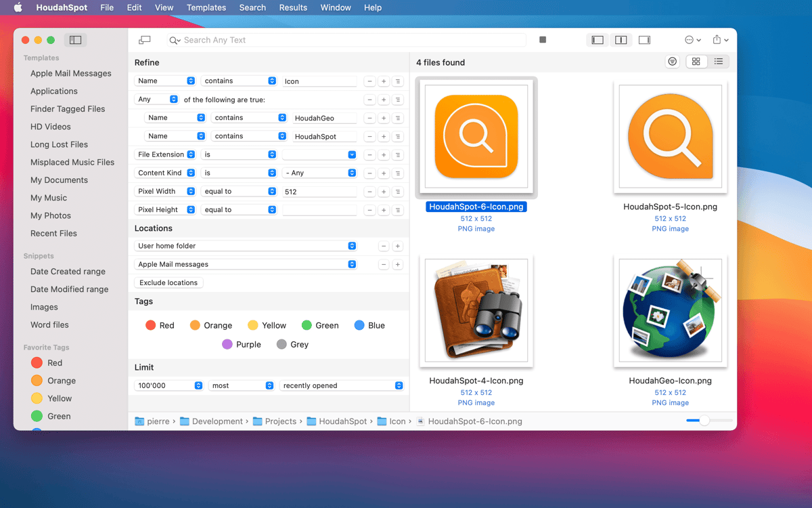Image resolution: width=812 pixels, height=508 pixels.
Task: Switch results to list view
Action: [x=718, y=62]
